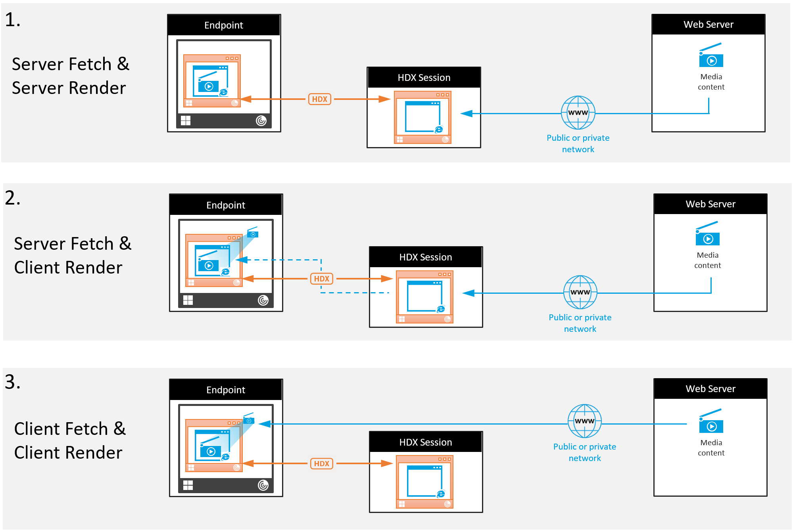The height and width of the screenshot is (532, 795).
Task: Click the HDX label in diagram 1
Action: tap(319, 96)
